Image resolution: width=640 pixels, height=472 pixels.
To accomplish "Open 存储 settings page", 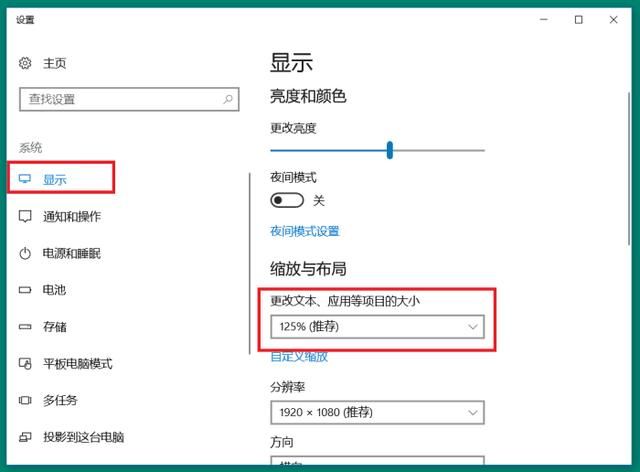I will pyautogui.click(x=55, y=327).
